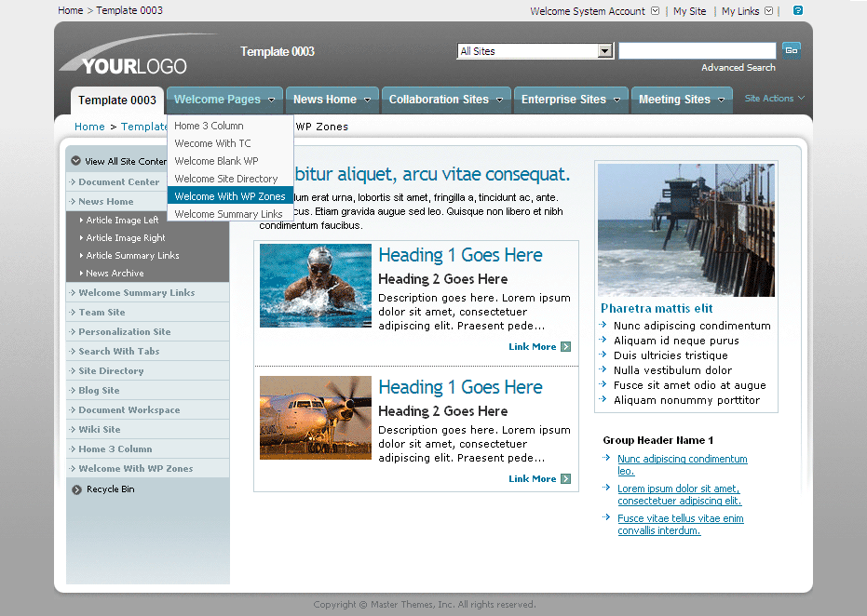Click the arrow icon beside Blog Site

pyautogui.click(x=72, y=390)
